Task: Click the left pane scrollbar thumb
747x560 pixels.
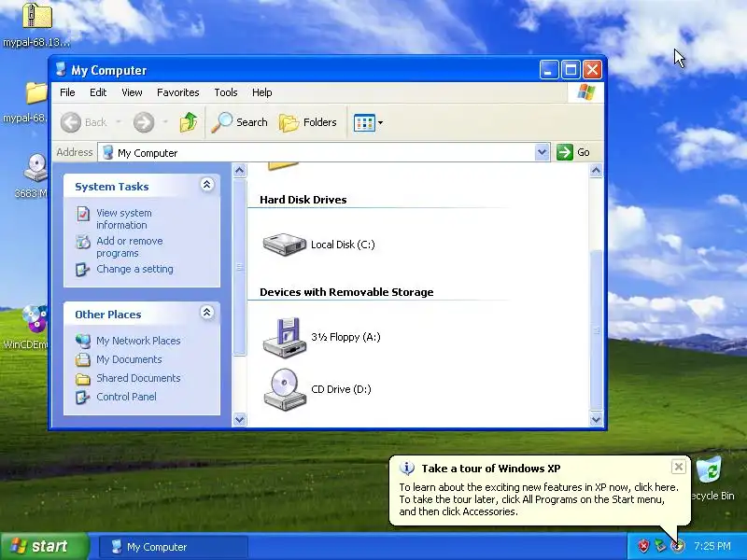Action: coord(240,267)
